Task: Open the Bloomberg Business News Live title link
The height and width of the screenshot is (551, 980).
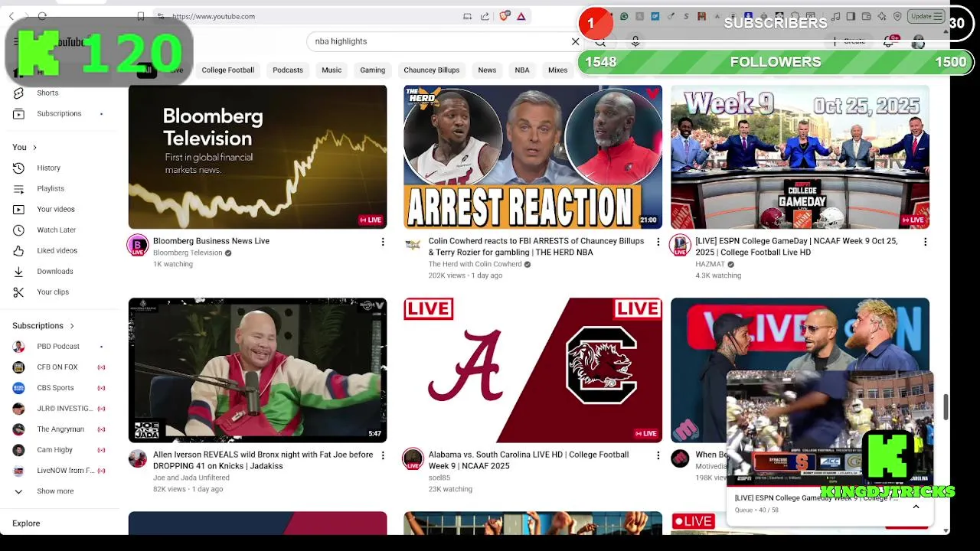Action: tap(211, 241)
